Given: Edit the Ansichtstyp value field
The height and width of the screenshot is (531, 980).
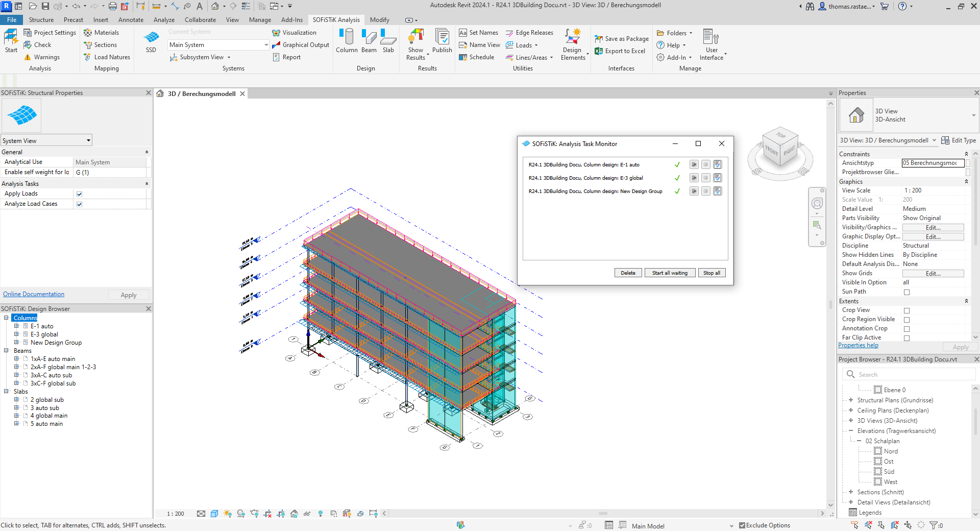Looking at the screenshot, I should point(933,163).
